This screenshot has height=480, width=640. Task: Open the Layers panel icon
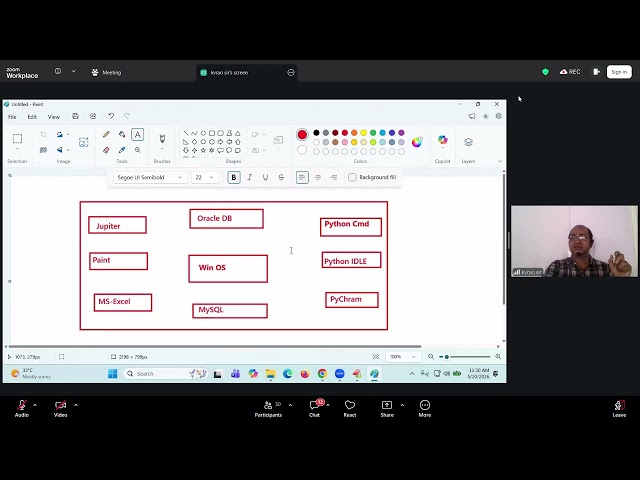coord(468,142)
